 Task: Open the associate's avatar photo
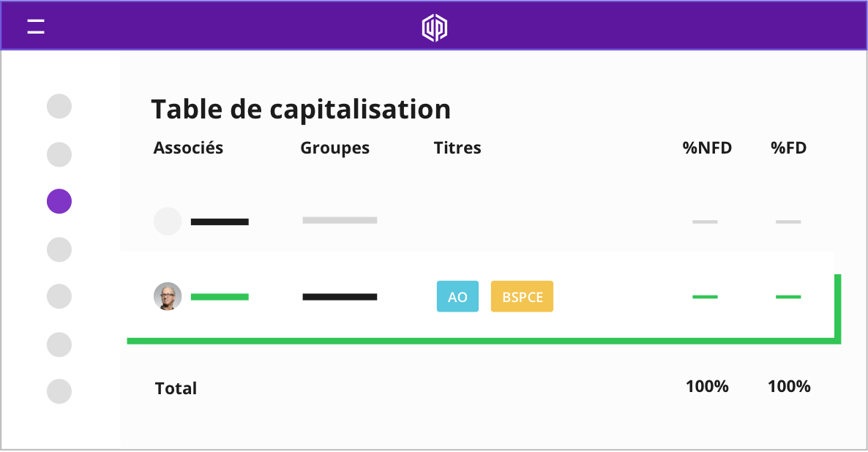(x=168, y=296)
